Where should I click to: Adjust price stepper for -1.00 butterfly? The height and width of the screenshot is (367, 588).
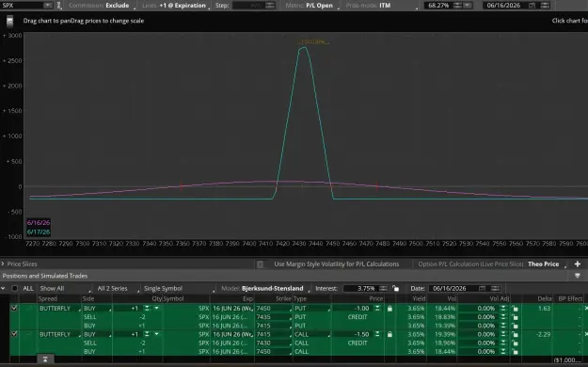point(377,309)
